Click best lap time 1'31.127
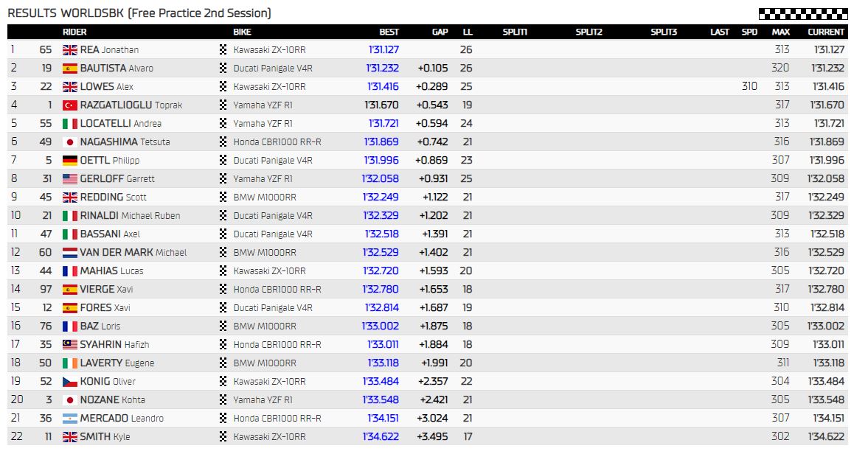The width and height of the screenshot is (868, 454). point(383,50)
